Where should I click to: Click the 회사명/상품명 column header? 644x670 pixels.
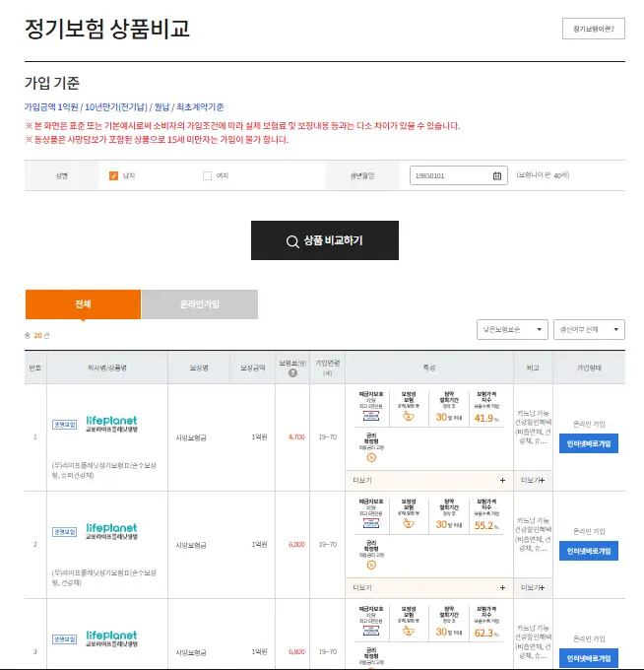(107, 368)
